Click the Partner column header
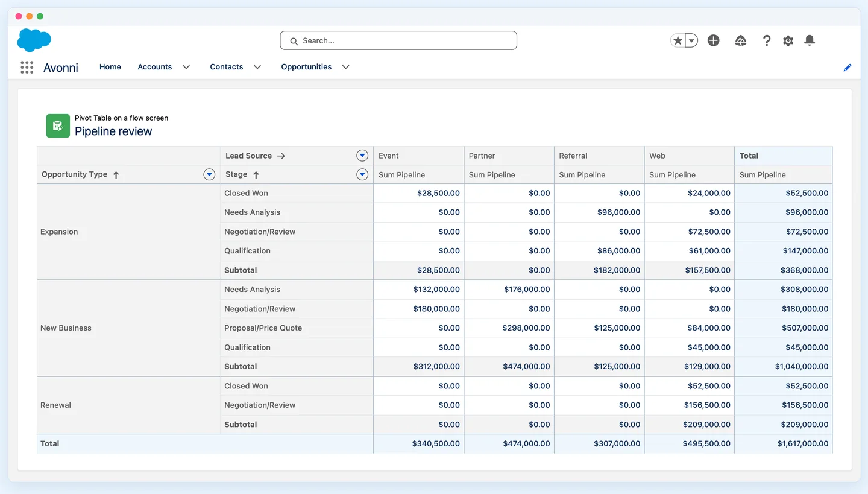Screen dimensions: 868x494 click(509, 156)
